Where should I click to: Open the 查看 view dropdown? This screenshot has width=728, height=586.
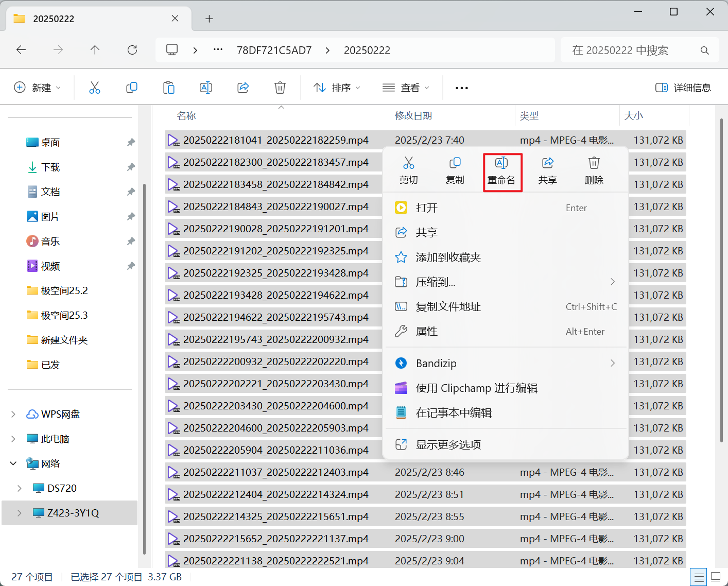(406, 88)
